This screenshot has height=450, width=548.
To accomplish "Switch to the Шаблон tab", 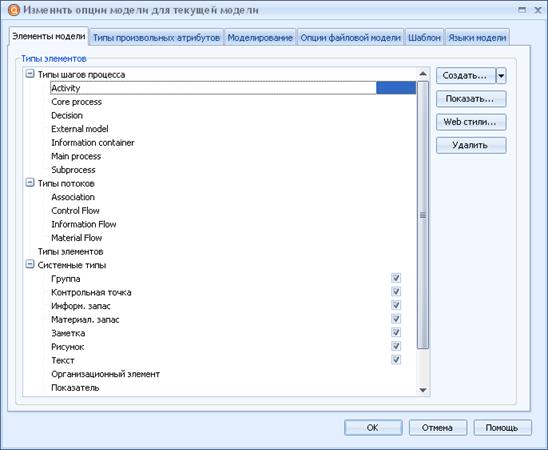I will click(424, 38).
